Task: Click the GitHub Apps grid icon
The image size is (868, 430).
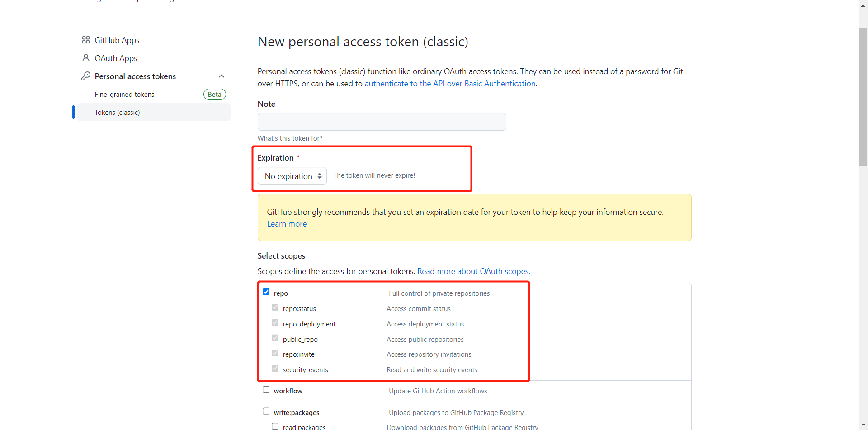Action: tap(86, 40)
